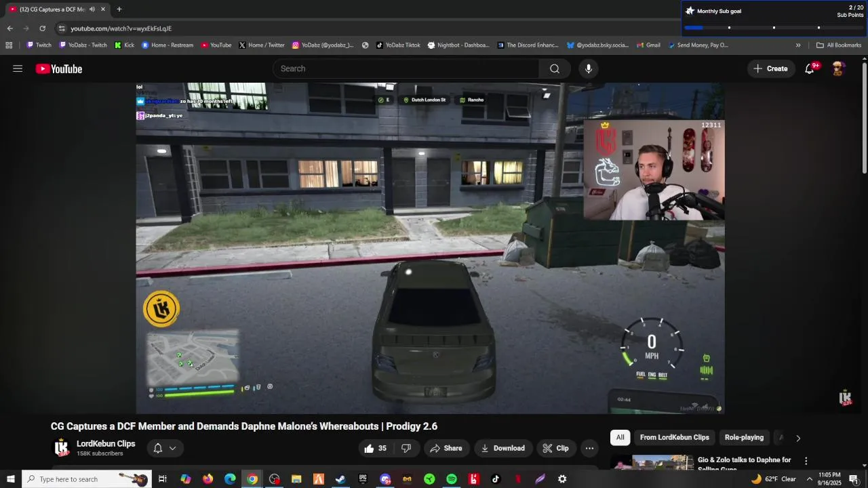The image size is (868, 488).
Task: Click the Clip button
Action: 555,448
